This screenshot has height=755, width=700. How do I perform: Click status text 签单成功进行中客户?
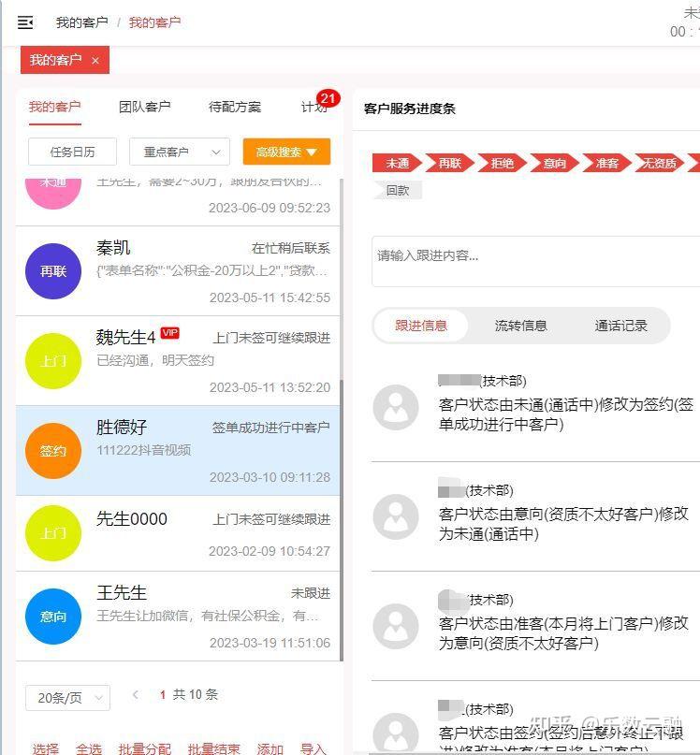point(270,428)
